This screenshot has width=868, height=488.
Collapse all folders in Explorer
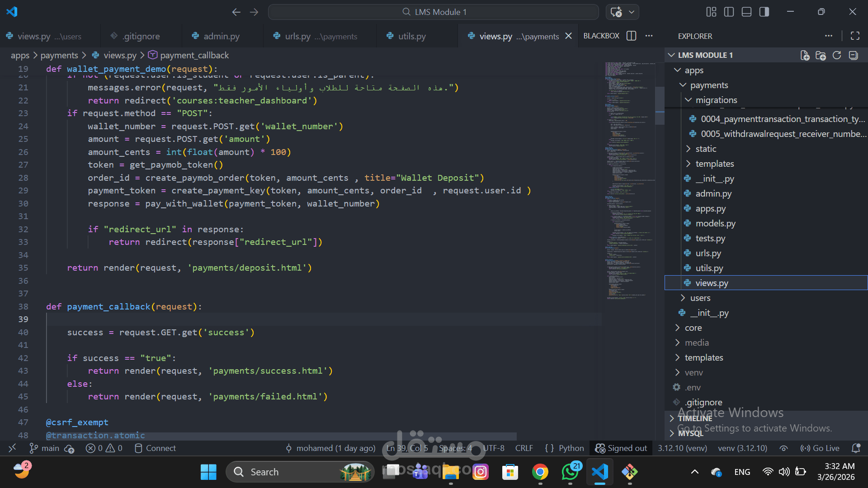[853, 55]
